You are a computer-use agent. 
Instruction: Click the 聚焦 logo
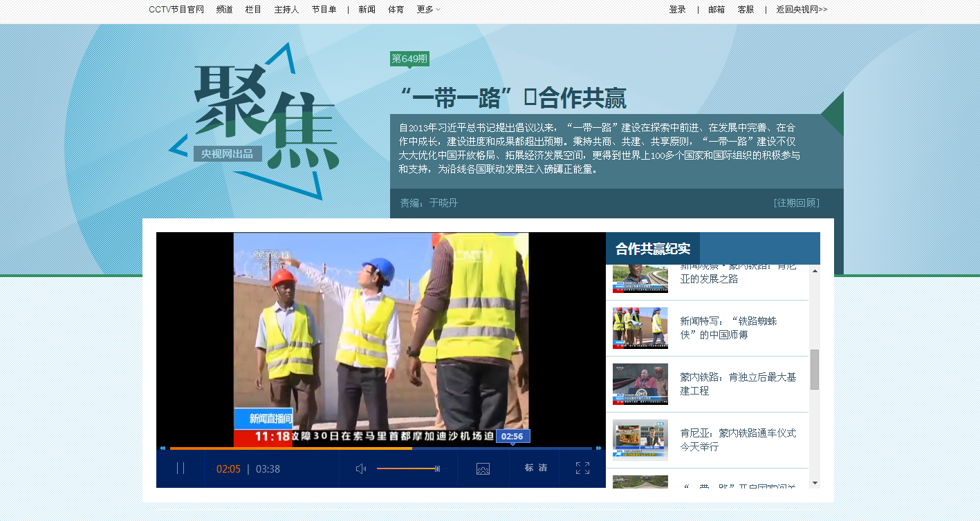pyautogui.click(x=255, y=121)
